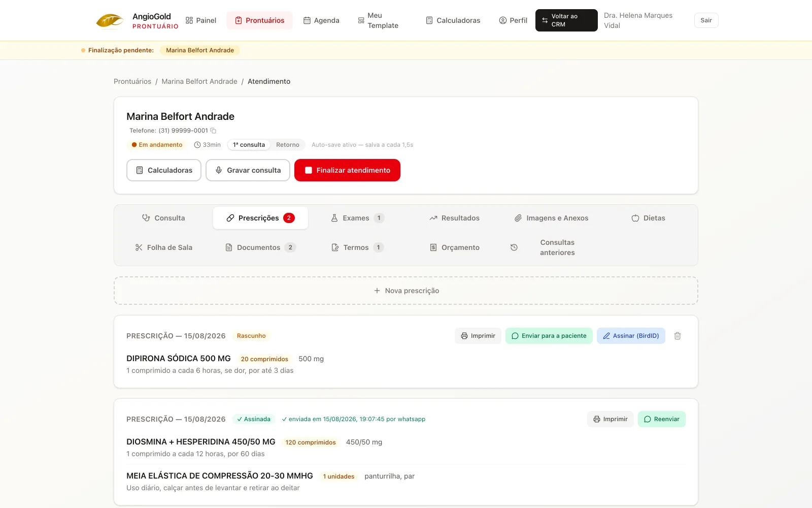Image resolution: width=812 pixels, height=508 pixels.
Task: Select the 1ª consulta toggle option
Action: pos(249,145)
